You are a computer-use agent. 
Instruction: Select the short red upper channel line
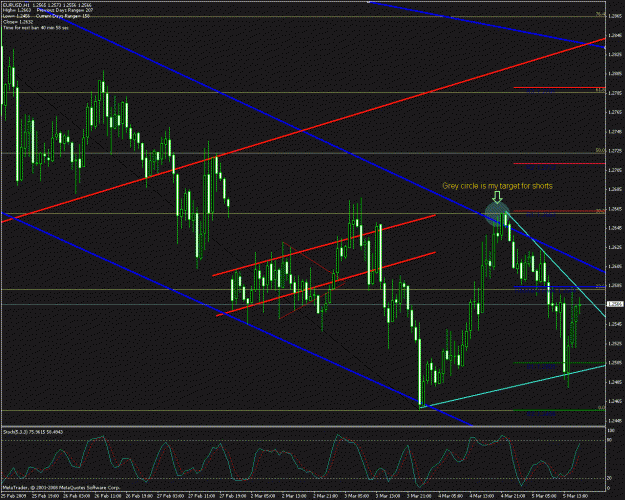324,245
